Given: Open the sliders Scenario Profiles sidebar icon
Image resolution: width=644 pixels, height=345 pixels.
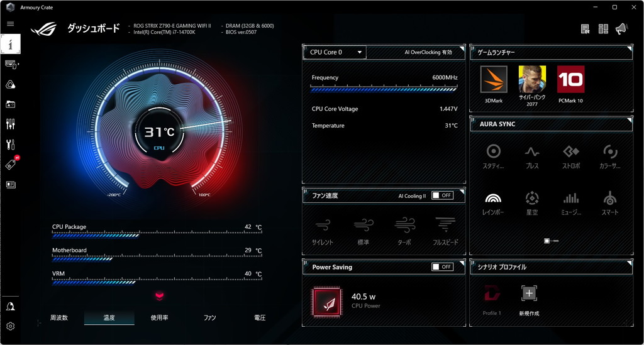Looking at the screenshot, I should click(11, 124).
